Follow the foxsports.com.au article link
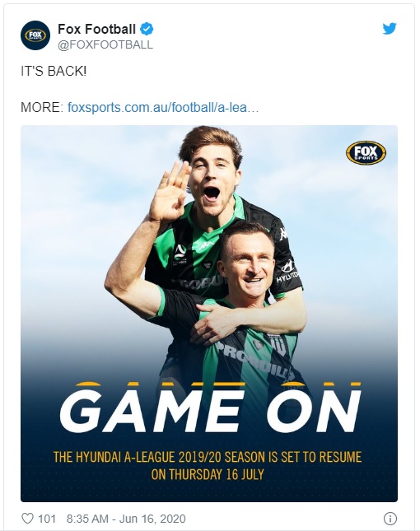Image resolution: width=420 pixels, height=531 pixels. coord(163,108)
